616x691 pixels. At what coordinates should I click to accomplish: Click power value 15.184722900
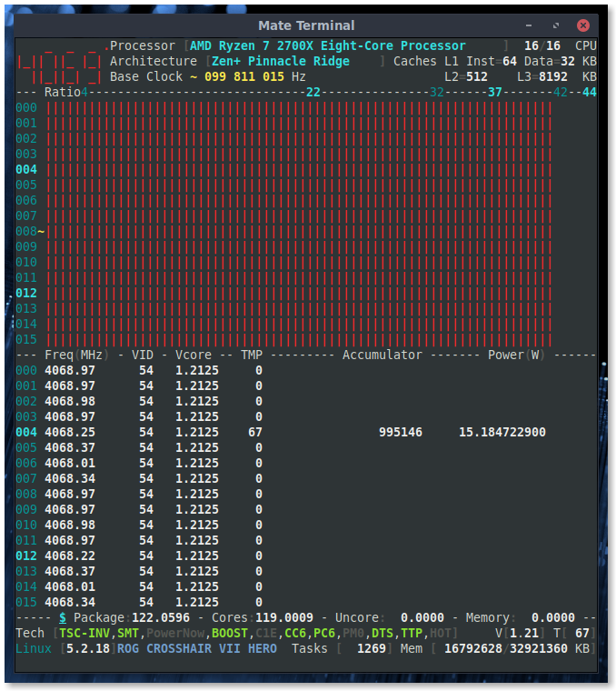click(502, 432)
